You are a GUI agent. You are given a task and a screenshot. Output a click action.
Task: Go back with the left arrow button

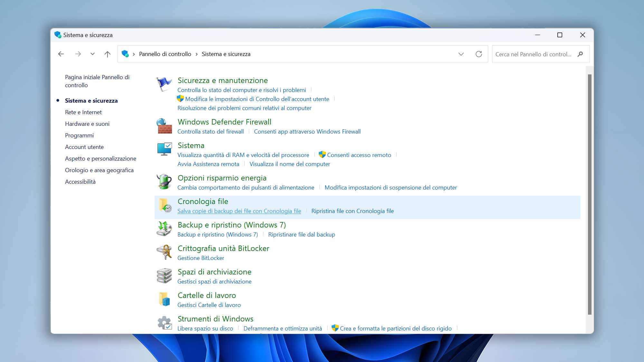[x=61, y=54]
